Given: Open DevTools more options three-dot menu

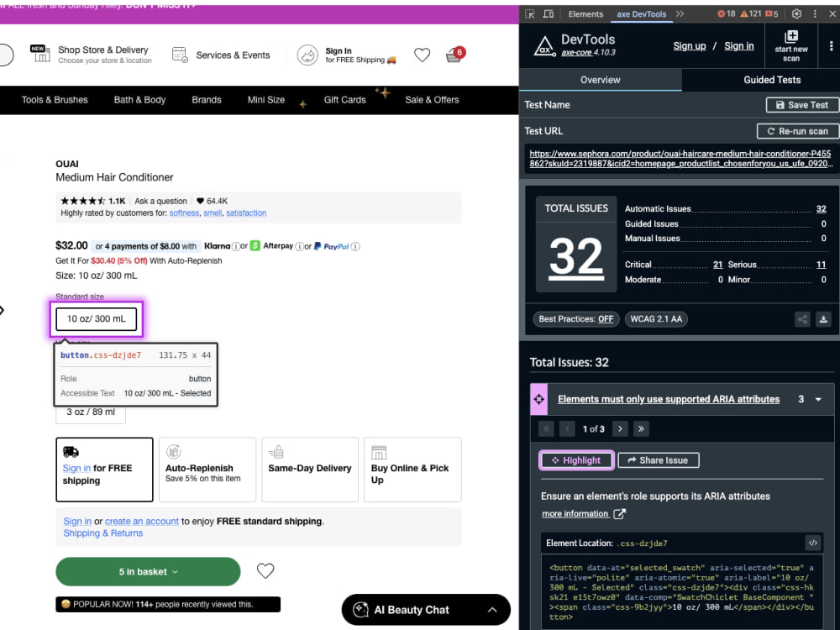Looking at the screenshot, I should pyautogui.click(x=815, y=14).
